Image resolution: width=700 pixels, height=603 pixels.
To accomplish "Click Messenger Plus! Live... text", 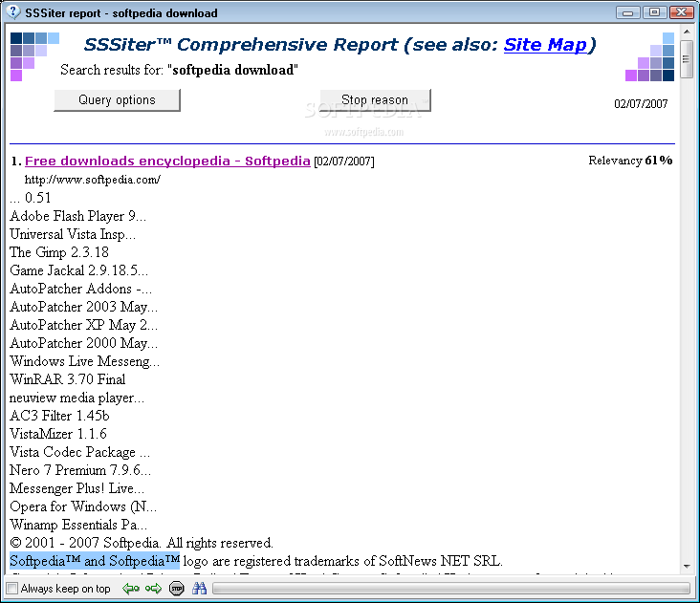I will [77, 488].
